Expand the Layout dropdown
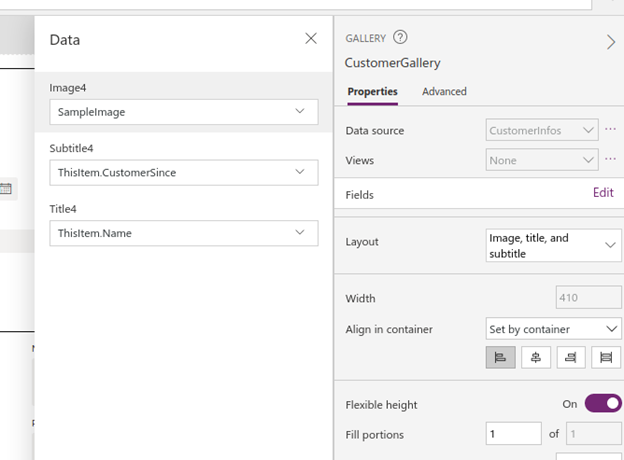This screenshot has height=460, width=624. (x=553, y=245)
